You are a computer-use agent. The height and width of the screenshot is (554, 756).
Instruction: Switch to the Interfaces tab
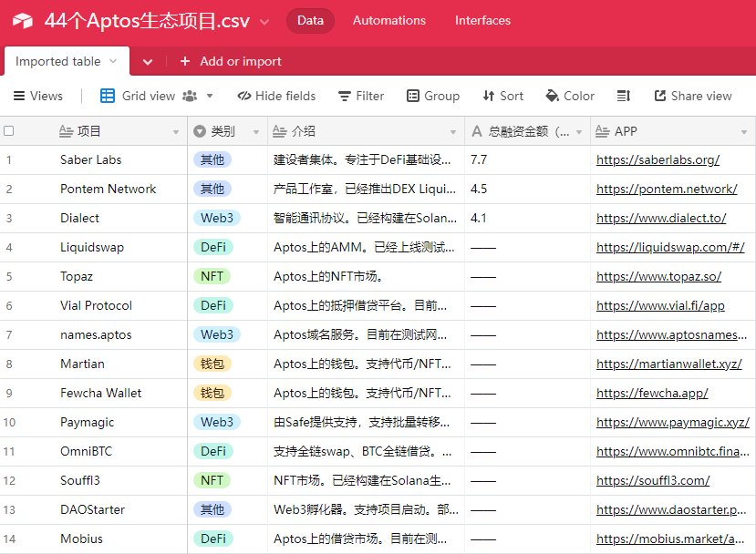coord(482,20)
